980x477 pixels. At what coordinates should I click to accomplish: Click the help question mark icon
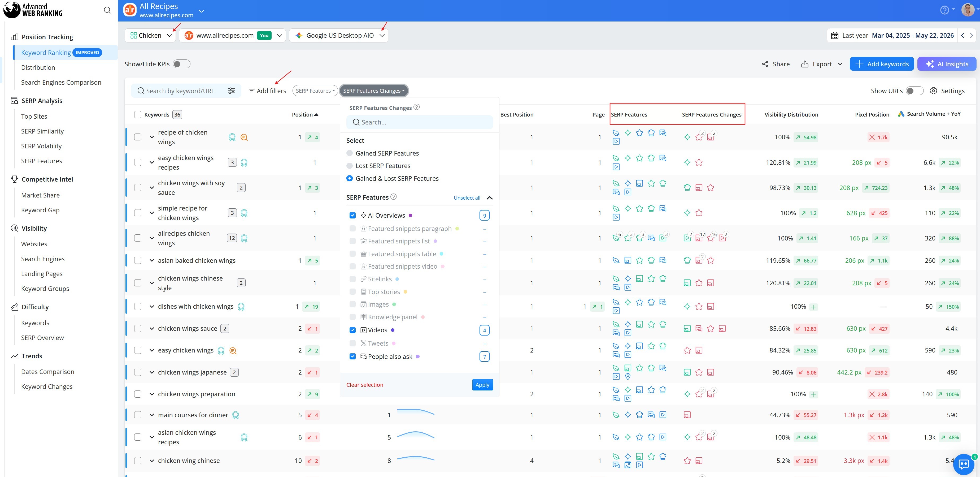[x=944, y=10]
